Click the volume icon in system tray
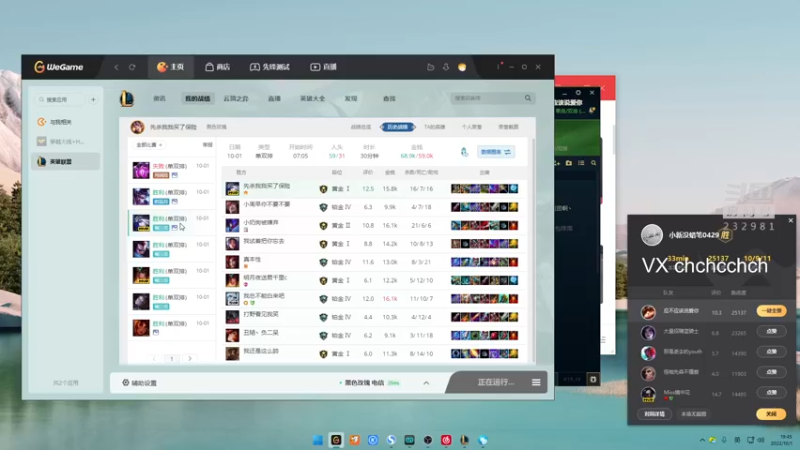The image size is (800, 450). [761, 440]
